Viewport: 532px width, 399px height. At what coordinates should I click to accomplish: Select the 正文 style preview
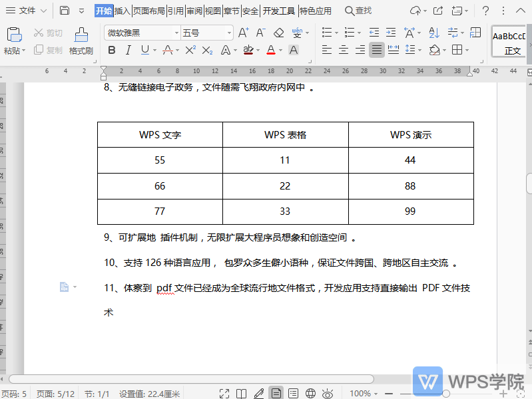tap(510, 42)
